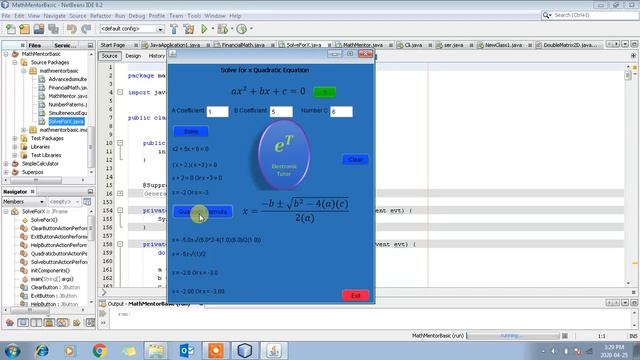Expand the code fold at line 16
640x360 pixels.
pos(120,193)
